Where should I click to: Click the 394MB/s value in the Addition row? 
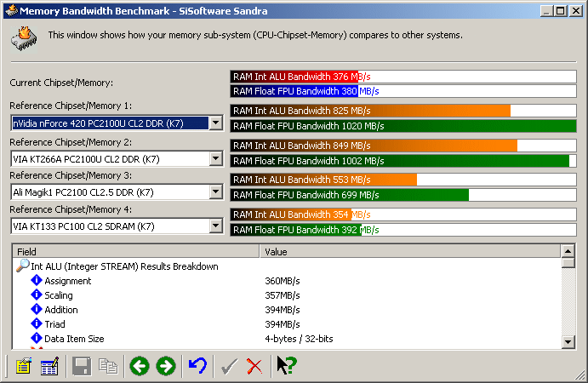tap(283, 310)
